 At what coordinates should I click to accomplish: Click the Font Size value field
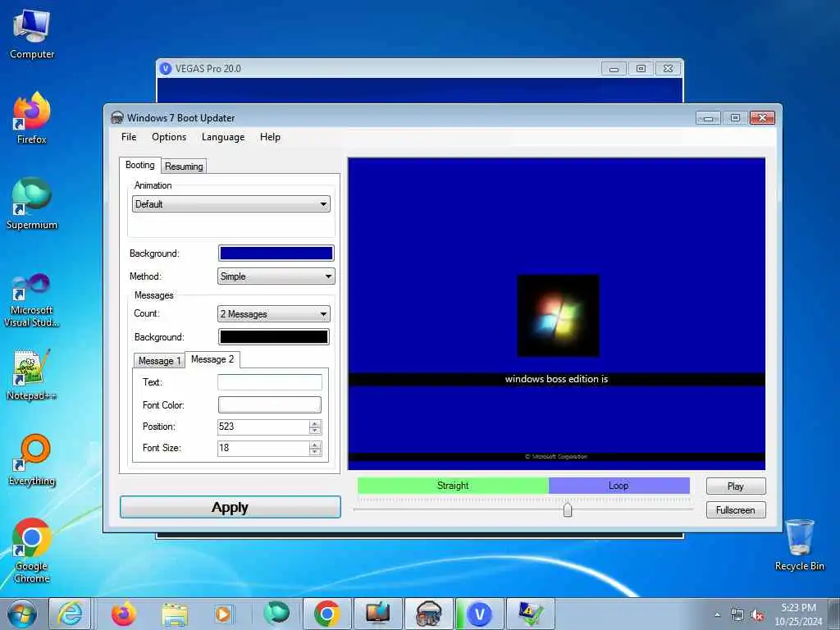tap(263, 449)
